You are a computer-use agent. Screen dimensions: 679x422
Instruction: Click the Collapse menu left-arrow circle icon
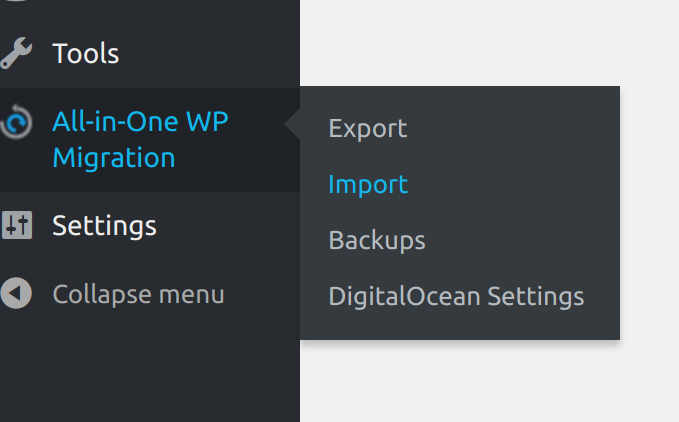point(16,293)
